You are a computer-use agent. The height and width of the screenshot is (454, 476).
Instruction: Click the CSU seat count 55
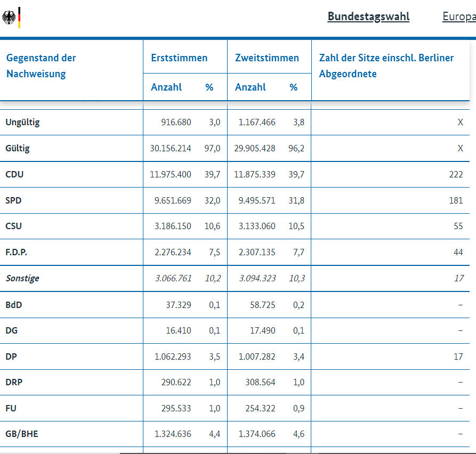tap(458, 226)
